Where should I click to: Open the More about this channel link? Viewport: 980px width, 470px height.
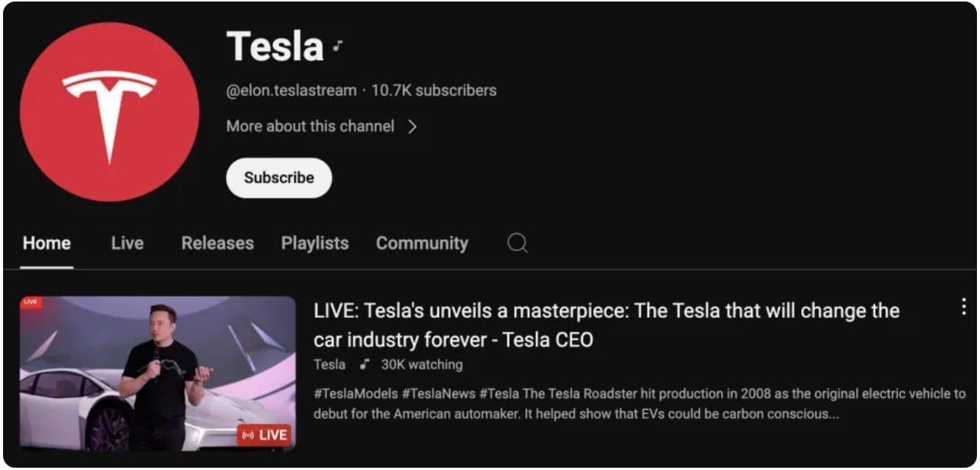pos(310,126)
